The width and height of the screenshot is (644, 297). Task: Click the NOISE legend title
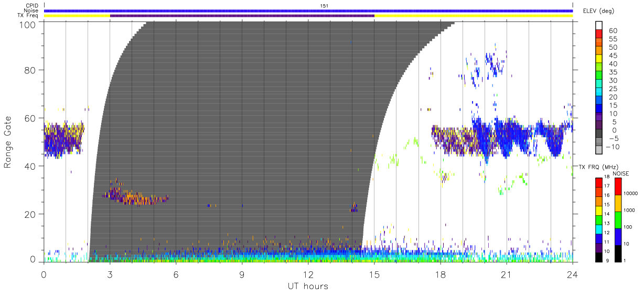tap(621, 173)
